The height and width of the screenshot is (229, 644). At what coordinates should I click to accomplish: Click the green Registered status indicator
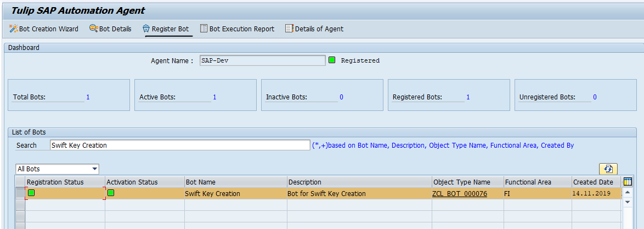coord(332,60)
